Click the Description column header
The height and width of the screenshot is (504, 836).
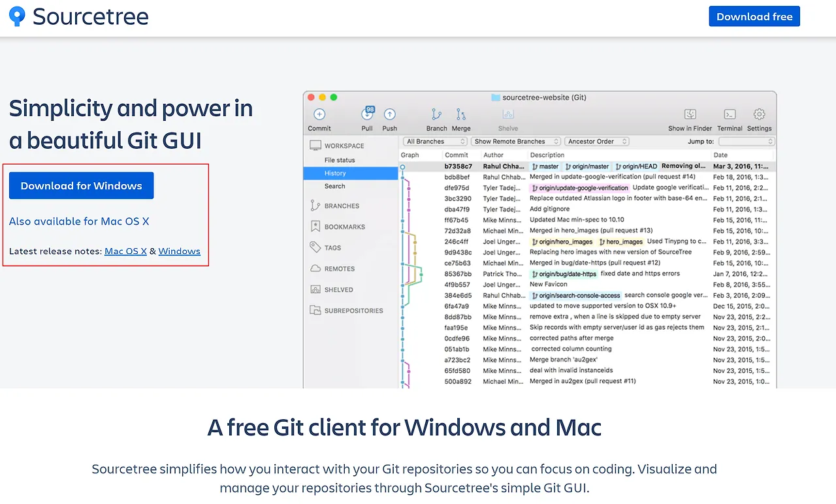point(547,155)
